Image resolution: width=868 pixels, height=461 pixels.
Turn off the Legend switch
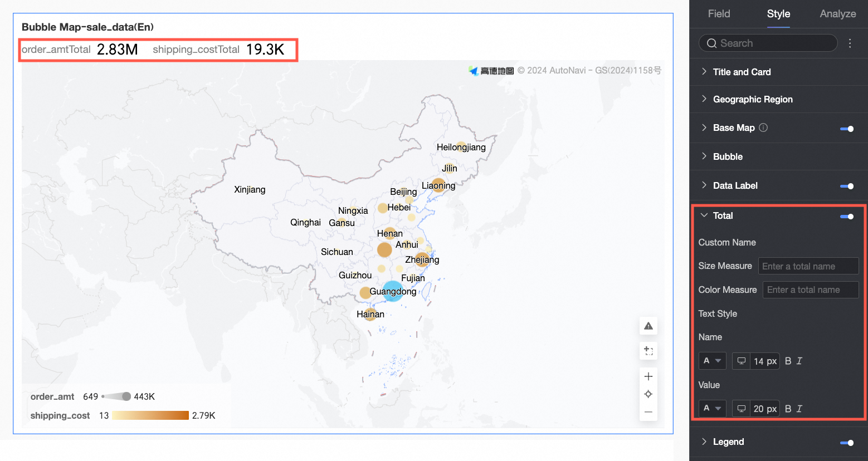847,443
